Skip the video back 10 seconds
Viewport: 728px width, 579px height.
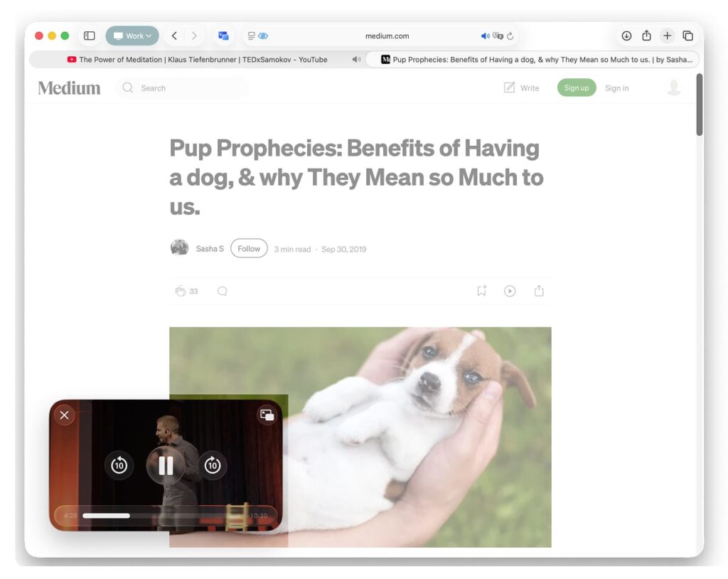pyautogui.click(x=119, y=466)
